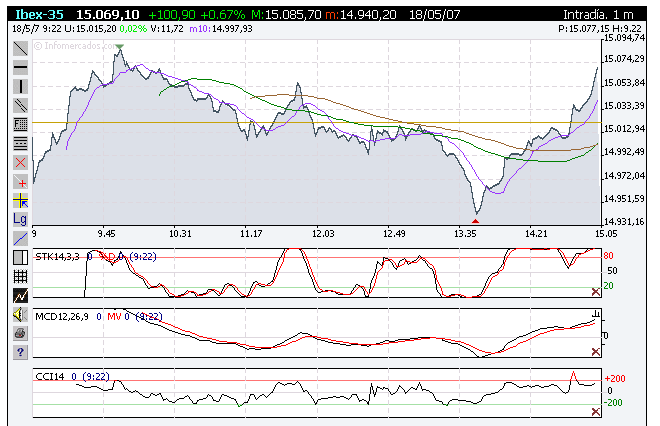660x426 pixels.
Task: Activate the yellow crosshair cursor tool
Action: (x=20, y=201)
